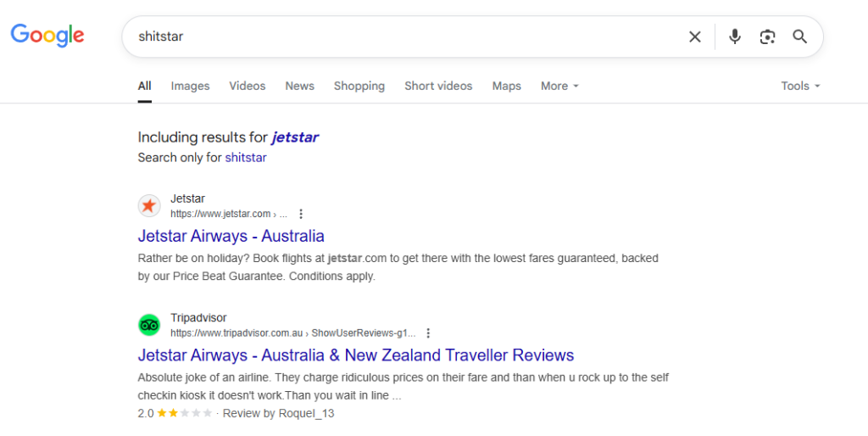Image resolution: width=868 pixels, height=436 pixels.
Task: Switch to the Maps tab
Action: (x=506, y=86)
